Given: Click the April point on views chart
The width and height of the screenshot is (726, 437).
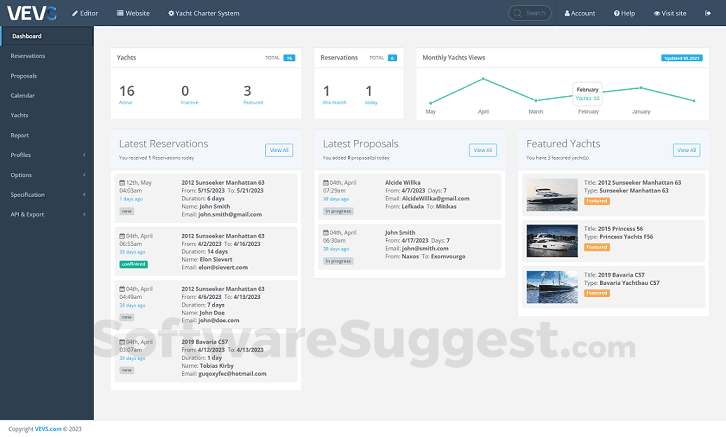Looking at the screenshot, I should click(483, 79).
